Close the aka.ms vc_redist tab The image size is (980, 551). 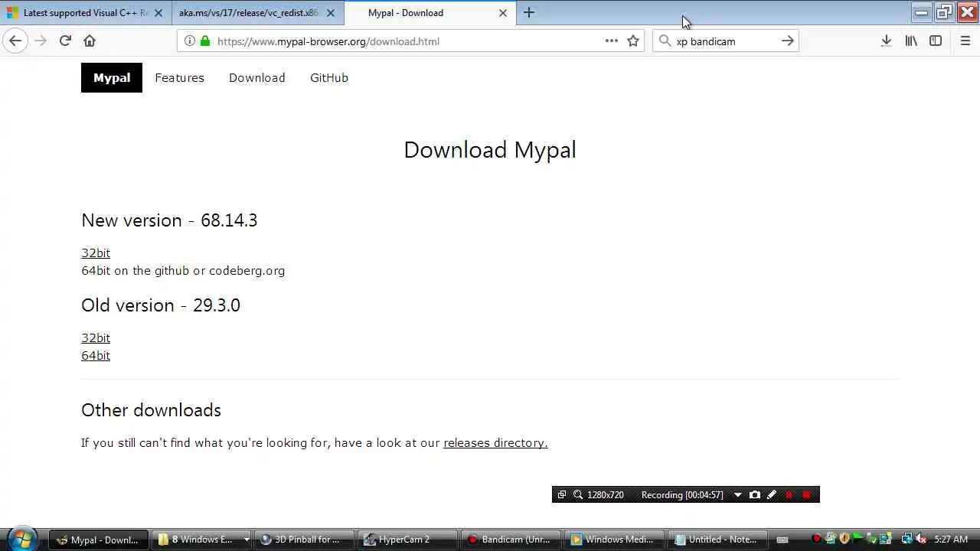pyautogui.click(x=331, y=13)
